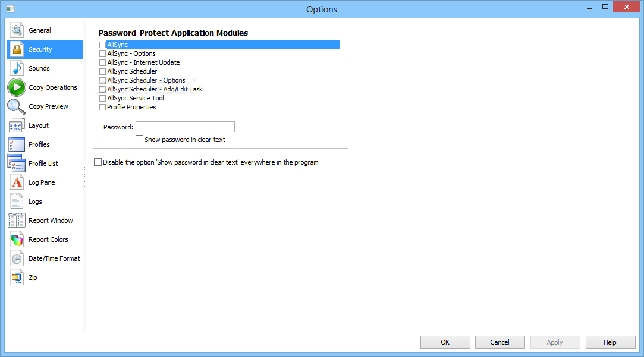644x357 pixels.
Task: Maximize the Options window
Action: (605, 7)
